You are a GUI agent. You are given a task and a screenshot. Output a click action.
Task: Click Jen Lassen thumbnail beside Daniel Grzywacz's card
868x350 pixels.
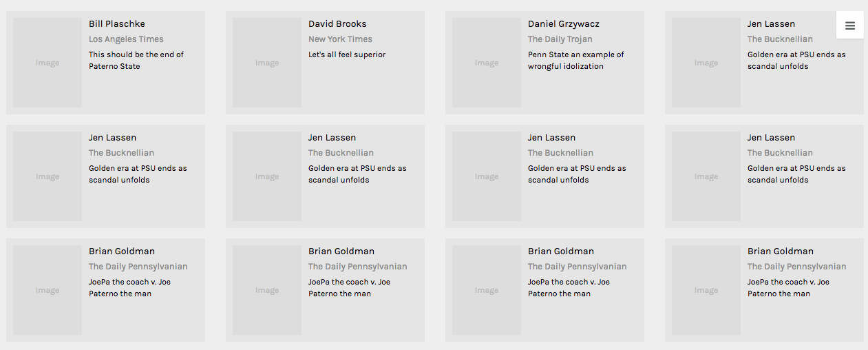coord(706,63)
